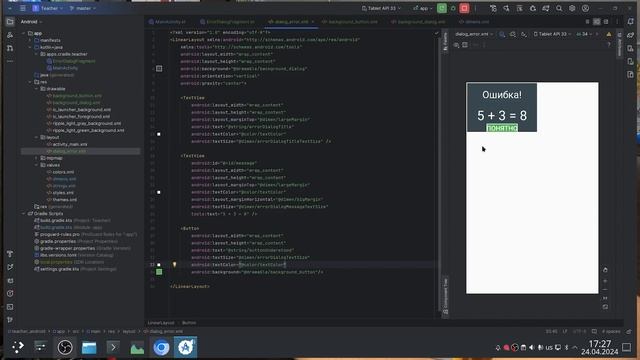Switch to the dimens.xml tab

(474, 22)
